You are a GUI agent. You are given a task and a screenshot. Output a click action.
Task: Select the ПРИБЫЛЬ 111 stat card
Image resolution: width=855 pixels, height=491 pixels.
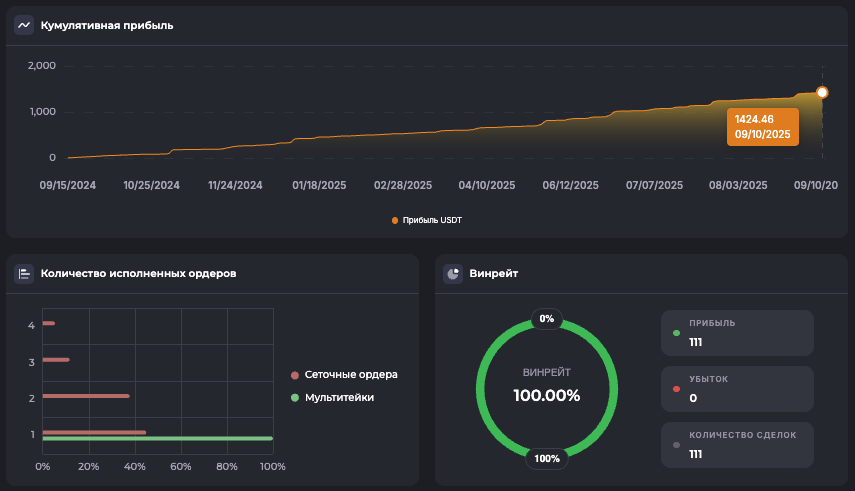pos(737,333)
